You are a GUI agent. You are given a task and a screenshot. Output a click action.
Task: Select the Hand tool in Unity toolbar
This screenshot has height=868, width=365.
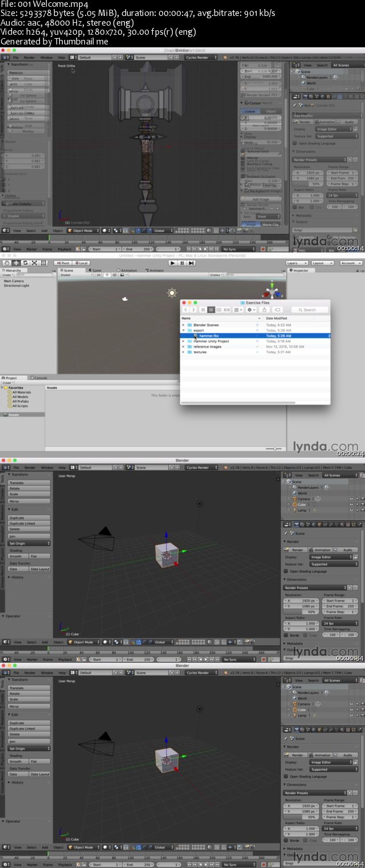click(6, 263)
